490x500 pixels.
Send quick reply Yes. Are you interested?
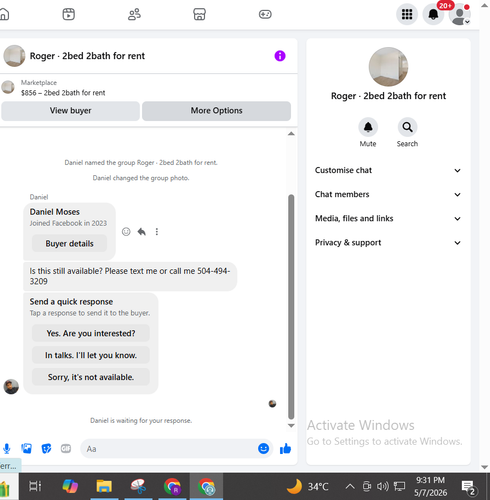click(91, 333)
